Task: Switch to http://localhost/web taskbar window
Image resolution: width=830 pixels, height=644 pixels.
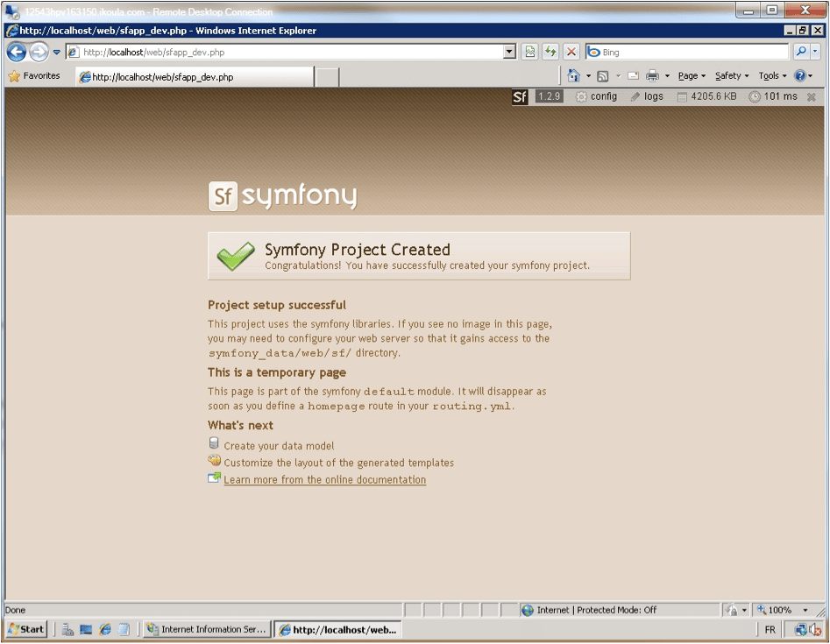Action: 338,630
